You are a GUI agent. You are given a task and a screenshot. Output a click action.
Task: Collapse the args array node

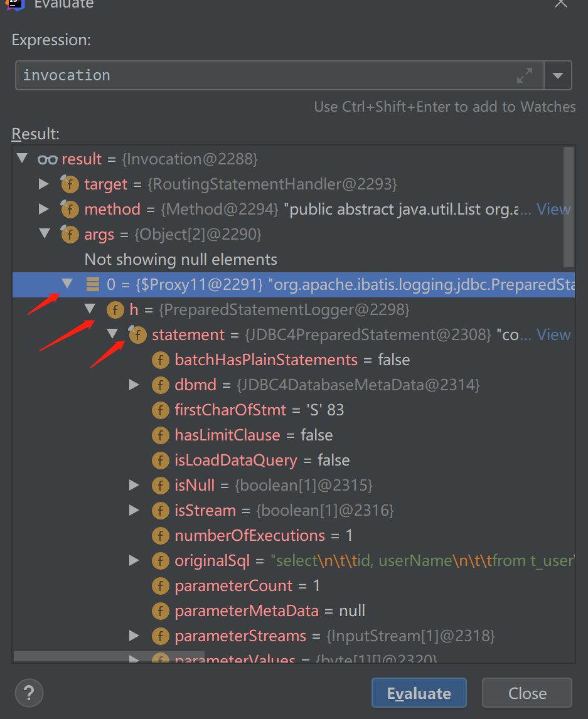(x=45, y=234)
